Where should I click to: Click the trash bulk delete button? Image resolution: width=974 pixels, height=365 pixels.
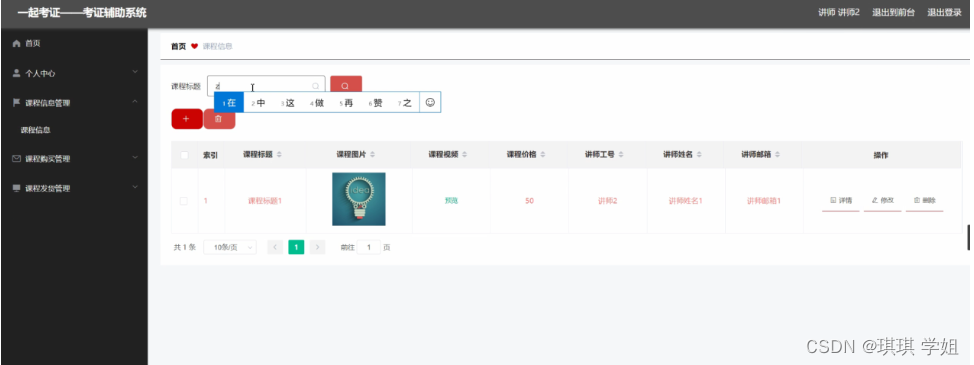tap(219, 119)
